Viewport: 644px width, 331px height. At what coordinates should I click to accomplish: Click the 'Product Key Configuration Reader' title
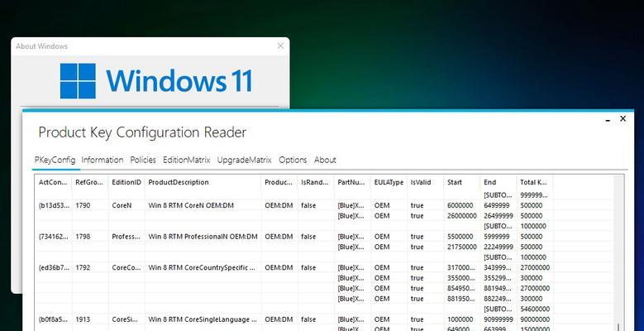coord(142,132)
